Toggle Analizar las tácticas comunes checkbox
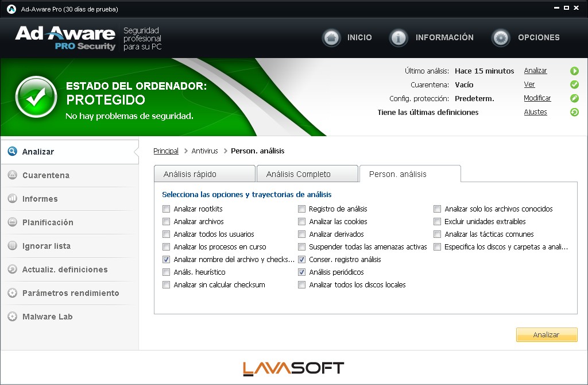The image size is (588, 385). (437, 234)
